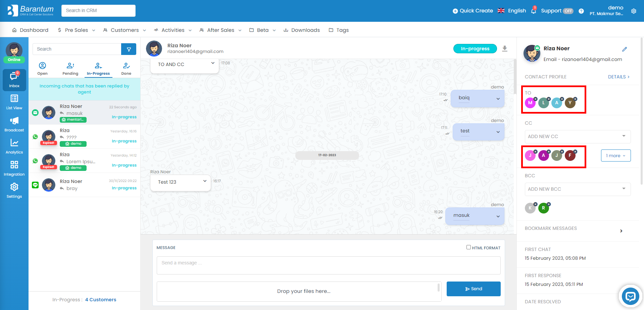This screenshot has width=644, height=310.
Task: Open List View in sidebar
Action: click(14, 102)
